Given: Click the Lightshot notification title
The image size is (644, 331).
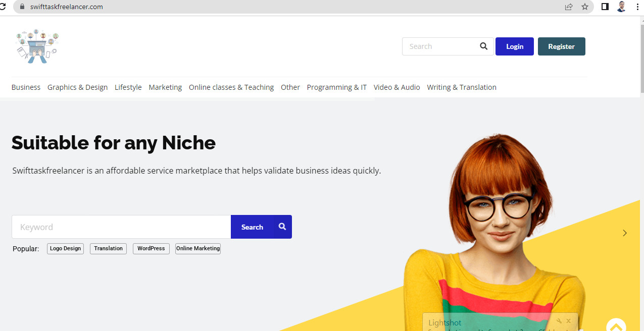Looking at the screenshot, I should point(445,323).
